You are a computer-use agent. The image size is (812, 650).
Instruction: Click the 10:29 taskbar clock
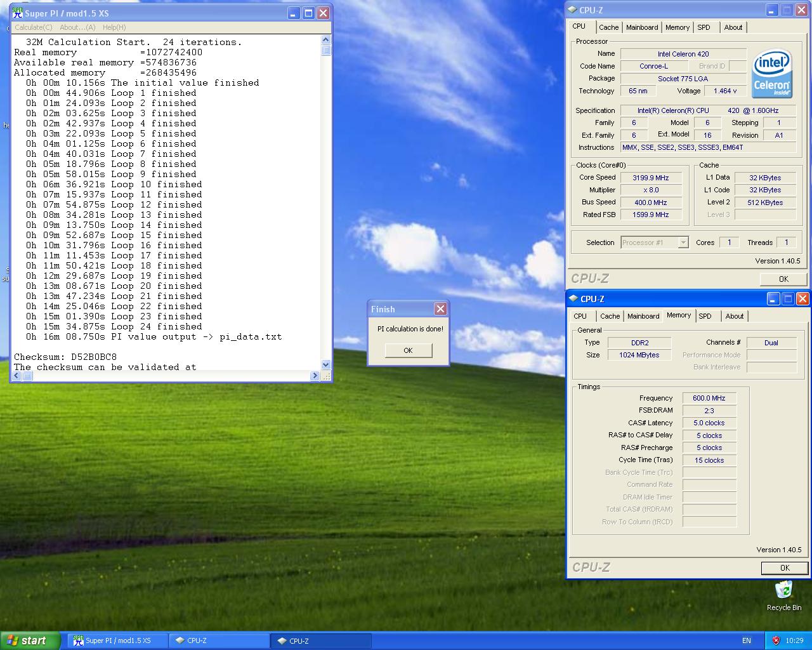[x=794, y=640]
